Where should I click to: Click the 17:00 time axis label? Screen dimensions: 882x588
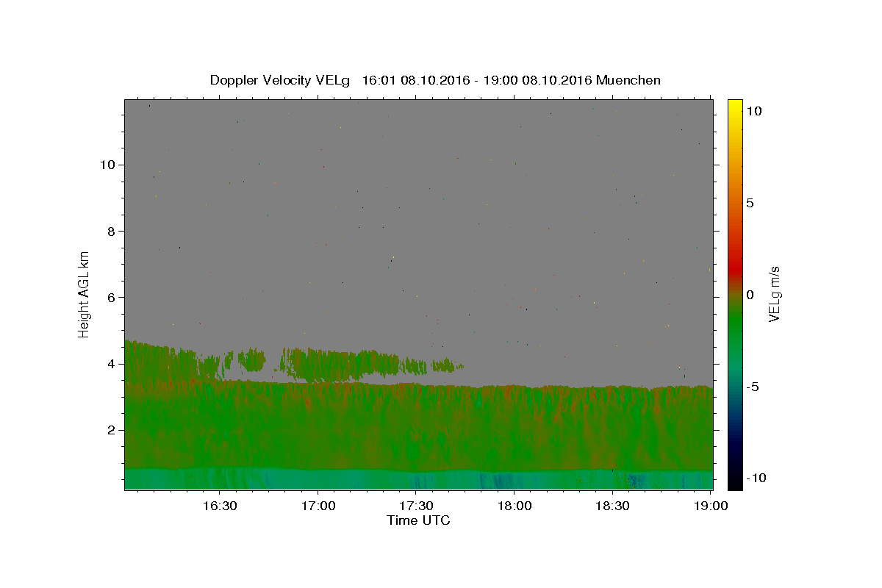(318, 506)
